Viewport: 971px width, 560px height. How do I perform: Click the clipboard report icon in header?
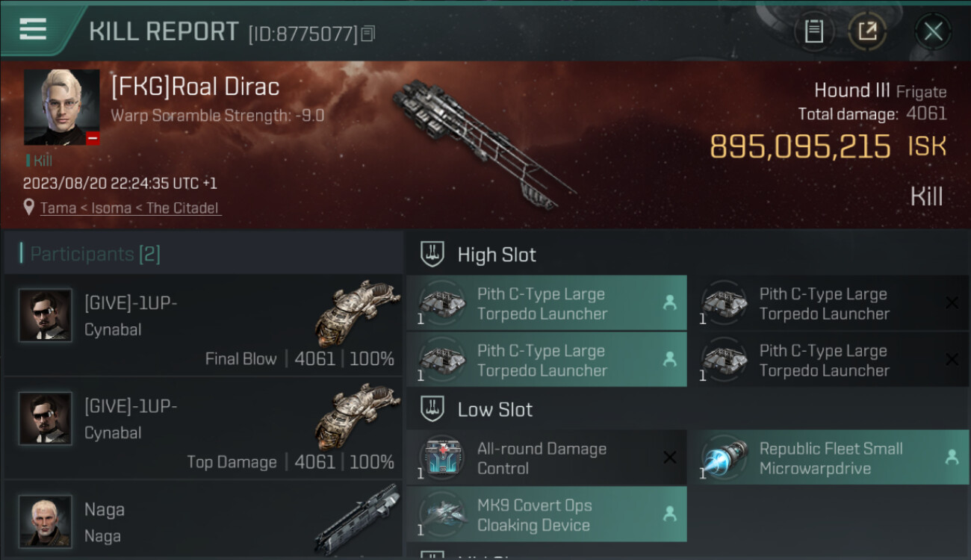tap(813, 31)
